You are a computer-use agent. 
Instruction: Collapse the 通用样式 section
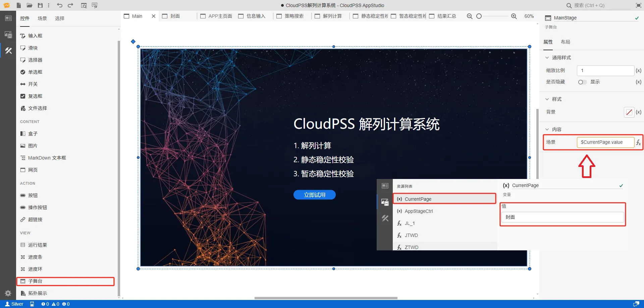pyautogui.click(x=547, y=58)
